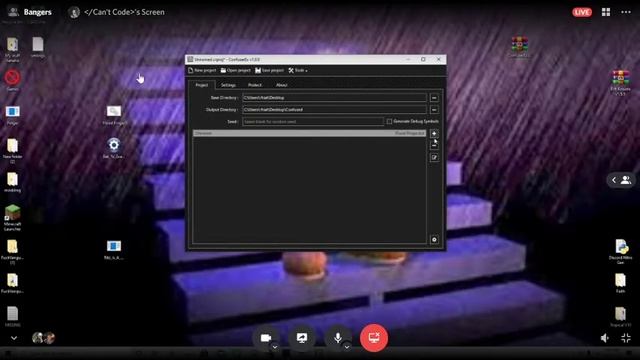Click the gear icon below the module list
This screenshot has height=360, width=640.
(434, 240)
